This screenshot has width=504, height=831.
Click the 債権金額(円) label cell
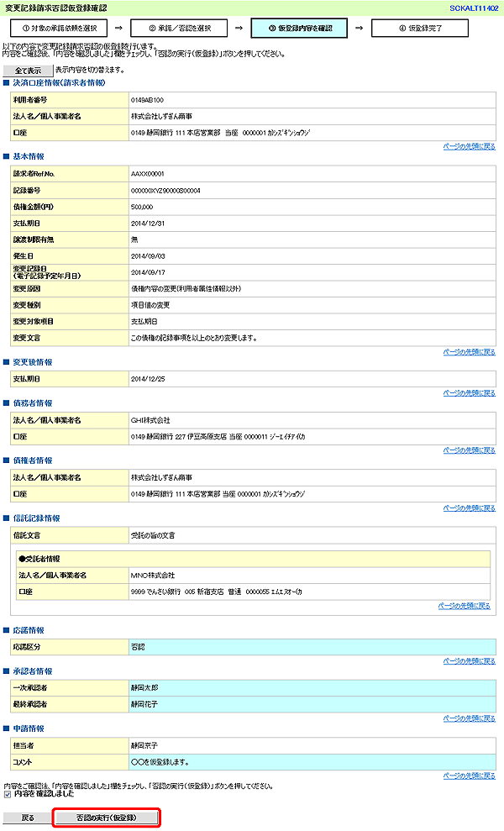(70, 207)
